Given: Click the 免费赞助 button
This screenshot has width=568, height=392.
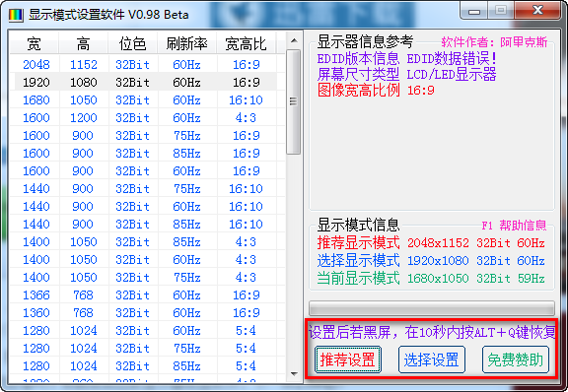Looking at the screenshot, I should click(516, 359).
